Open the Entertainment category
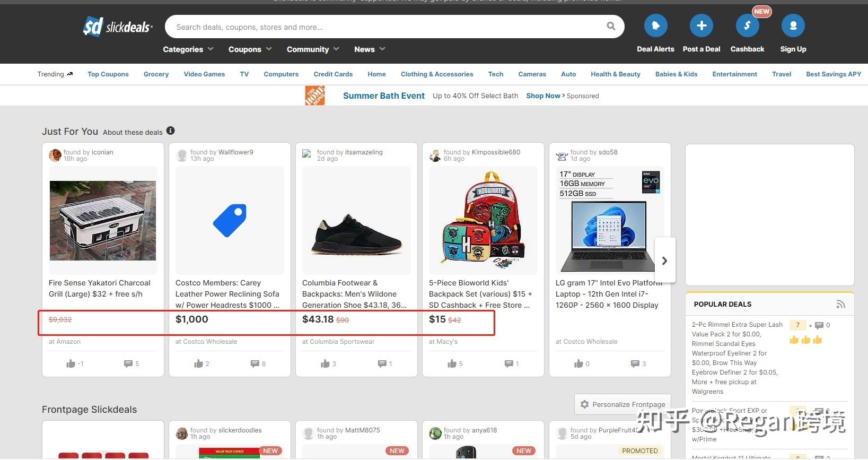The image size is (868, 460). click(734, 74)
